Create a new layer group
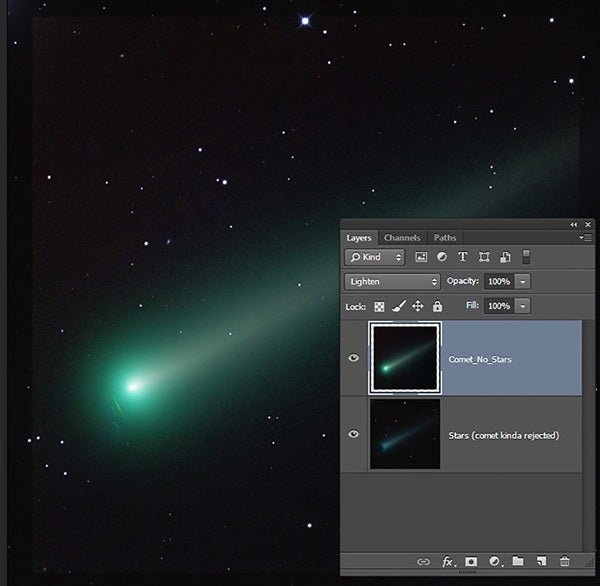 coord(518,561)
